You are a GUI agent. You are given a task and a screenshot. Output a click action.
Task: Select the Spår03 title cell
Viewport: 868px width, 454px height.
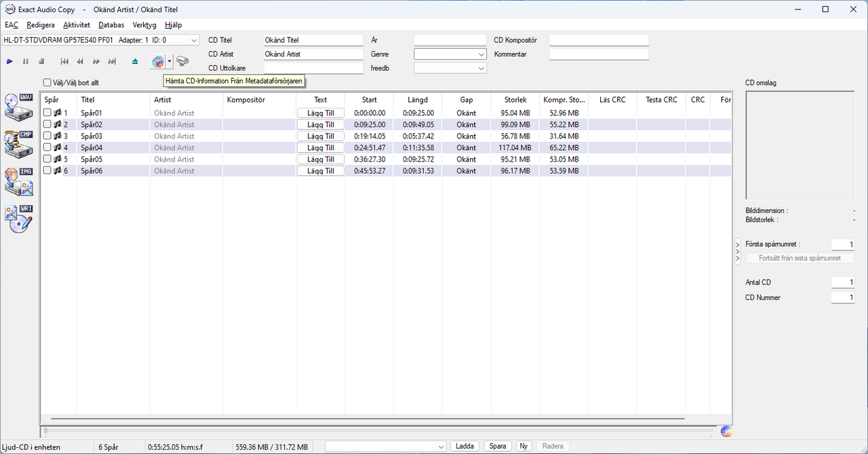click(x=113, y=136)
